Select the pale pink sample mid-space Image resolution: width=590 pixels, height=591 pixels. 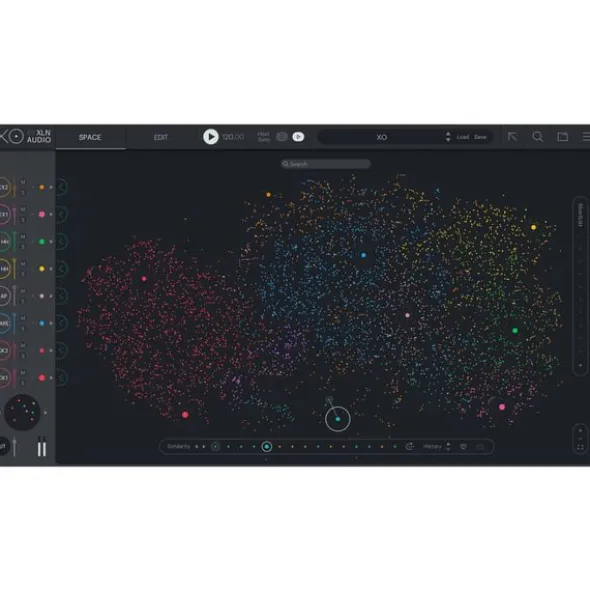tap(408, 315)
